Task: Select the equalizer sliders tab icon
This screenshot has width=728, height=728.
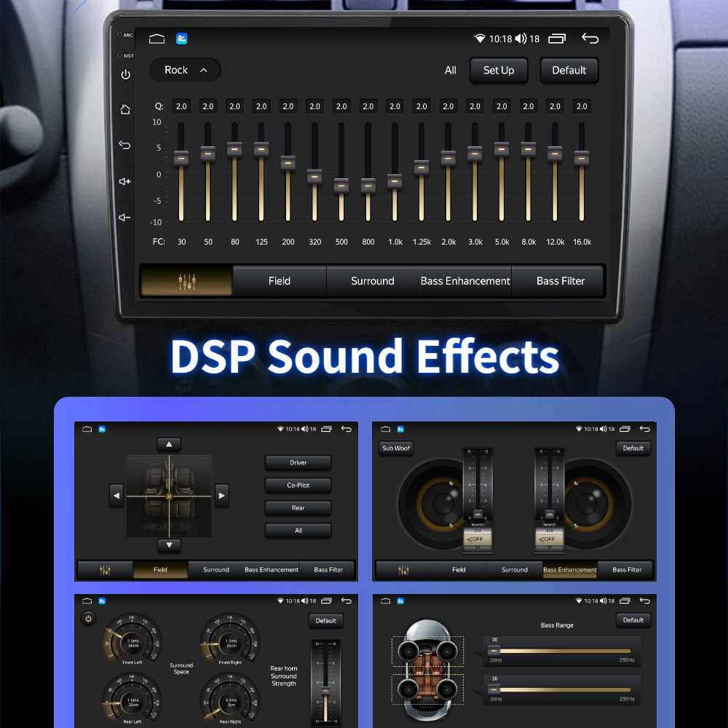Action: [x=186, y=281]
